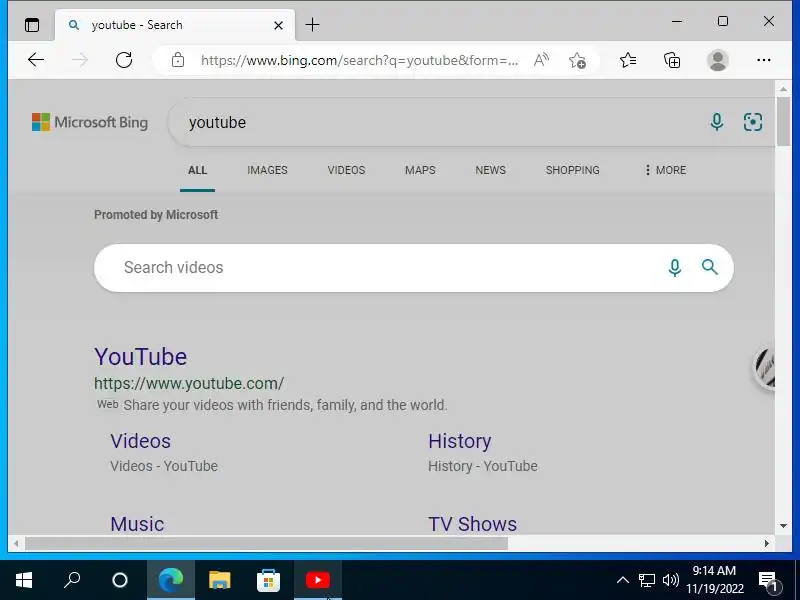Click the scroll up arrow
The width and height of the screenshot is (800, 600).
click(x=783, y=89)
